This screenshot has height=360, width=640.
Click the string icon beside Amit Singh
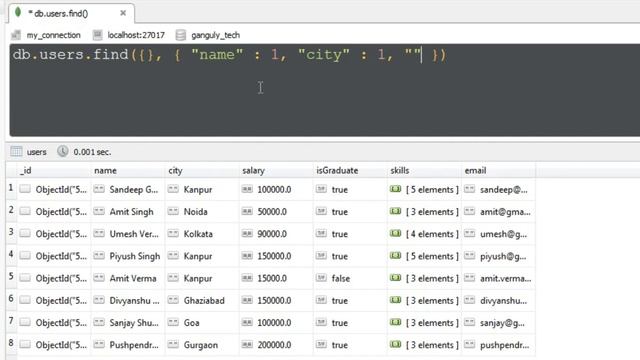(99, 211)
